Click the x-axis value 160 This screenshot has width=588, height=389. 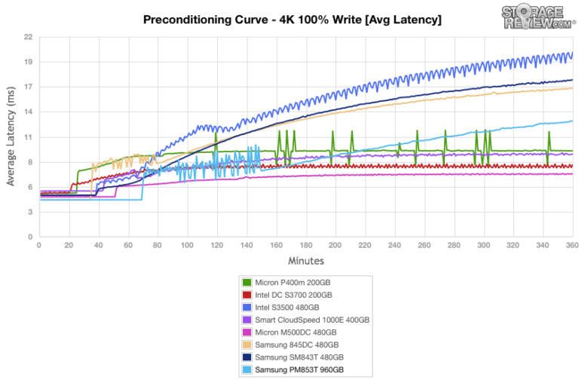[276, 245]
